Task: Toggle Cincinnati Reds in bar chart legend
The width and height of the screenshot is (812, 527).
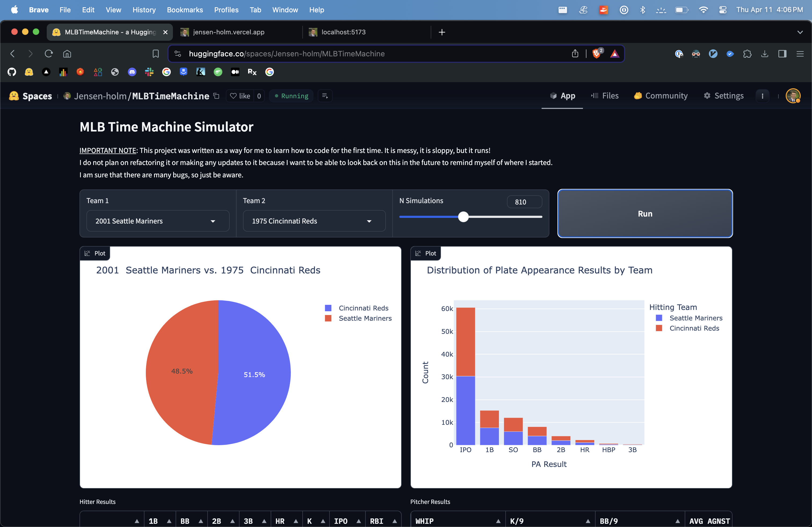Action: tap(687, 328)
